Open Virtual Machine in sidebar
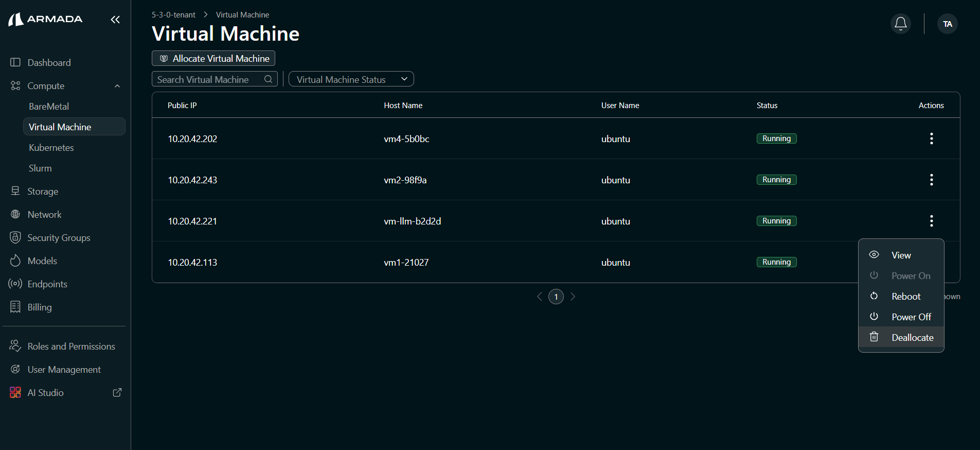980x450 pixels. pyautogui.click(x=74, y=127)
